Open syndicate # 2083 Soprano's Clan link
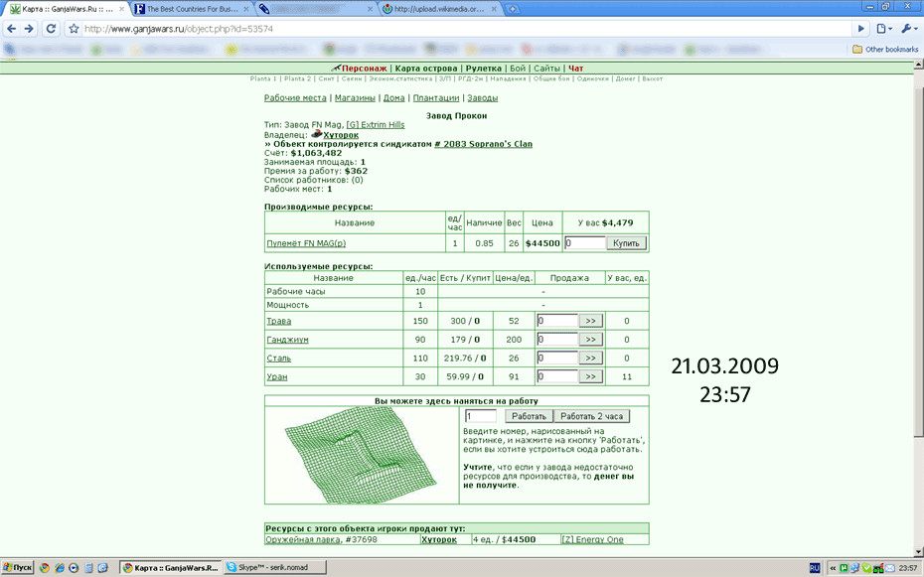Viewport: 924px width, 577px height. pyautogui.click(x=483, y=144)
